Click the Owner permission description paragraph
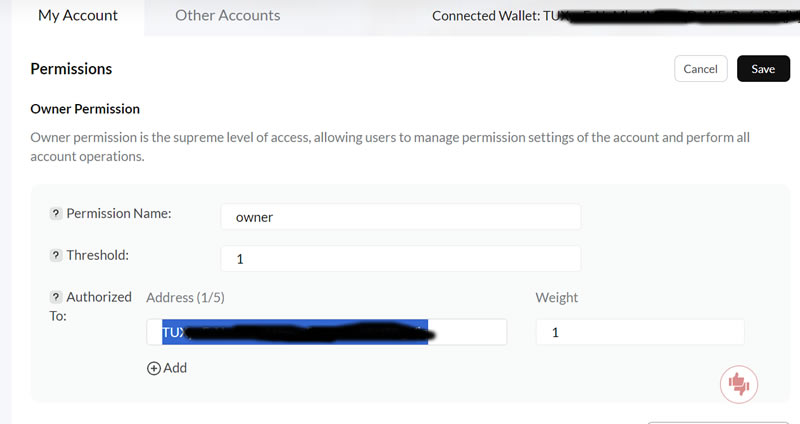This screenshot has height=424, width=800. point(390,147)
